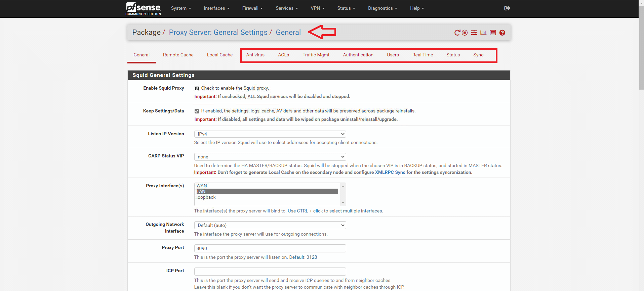Open the Status menu in navbar
This screenshot has height=291, width=644.
coord(346,8)
